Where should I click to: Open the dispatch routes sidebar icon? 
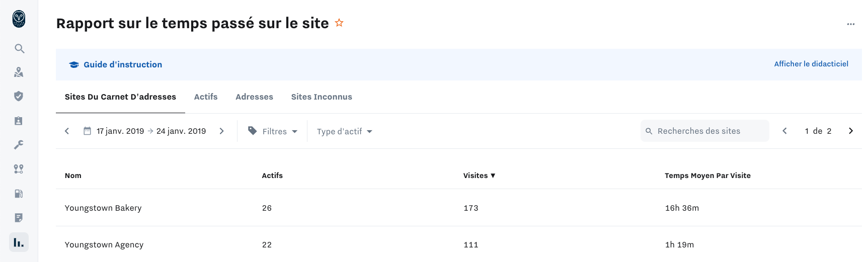(19, 169)
